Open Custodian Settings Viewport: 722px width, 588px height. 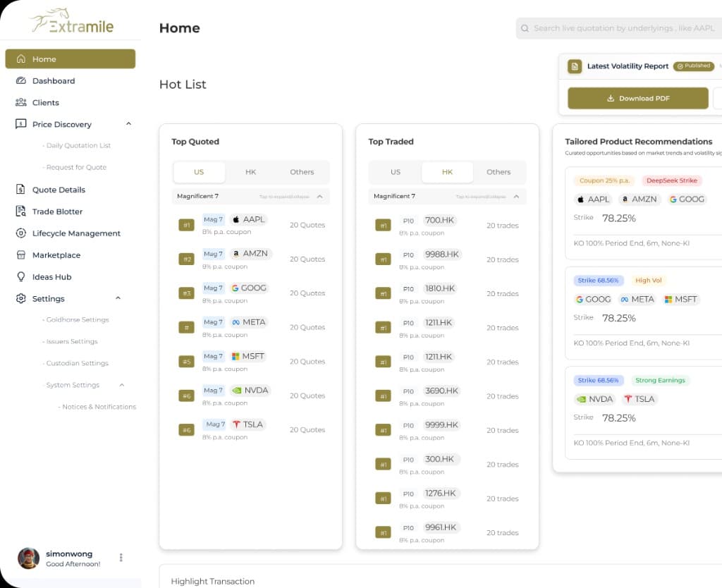tap(75, 363)
